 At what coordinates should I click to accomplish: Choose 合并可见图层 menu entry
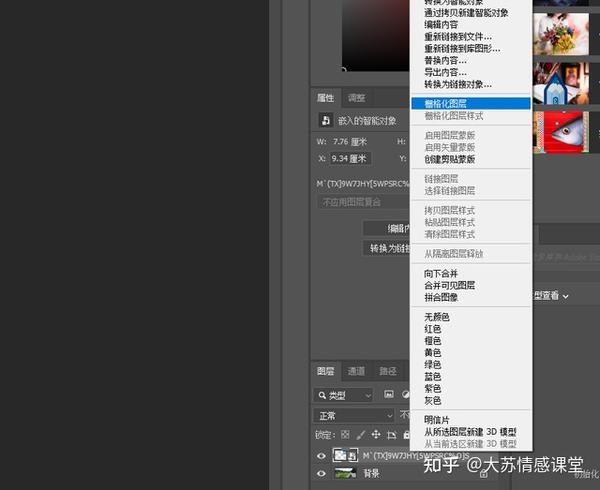471,285
